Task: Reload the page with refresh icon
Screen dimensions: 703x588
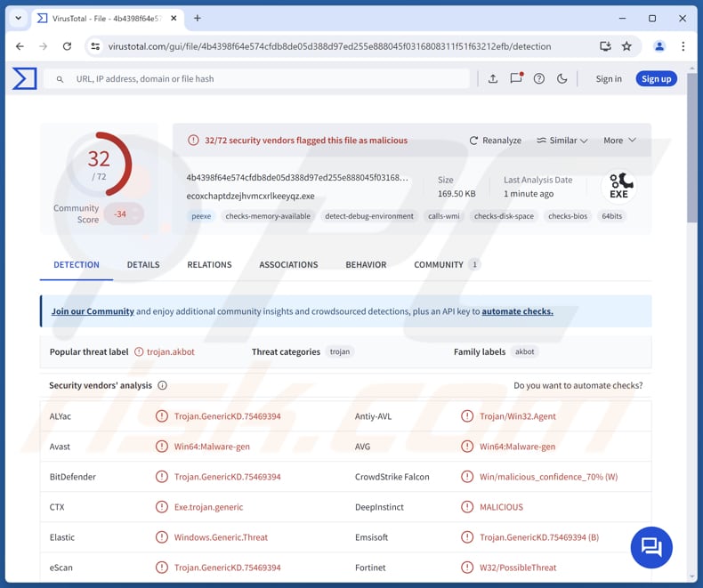Action: (x=67, y=46)
